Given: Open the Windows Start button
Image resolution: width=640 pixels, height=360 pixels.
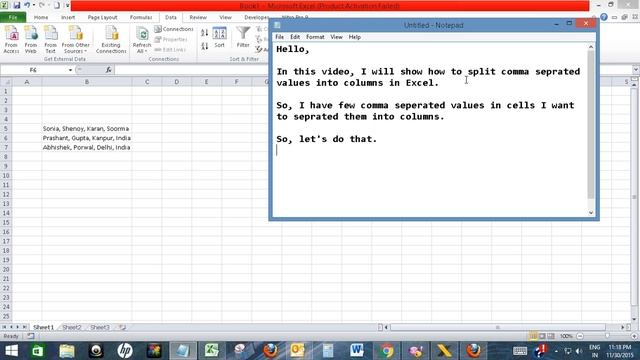Looking at the screenshot, I should point(11,351).
